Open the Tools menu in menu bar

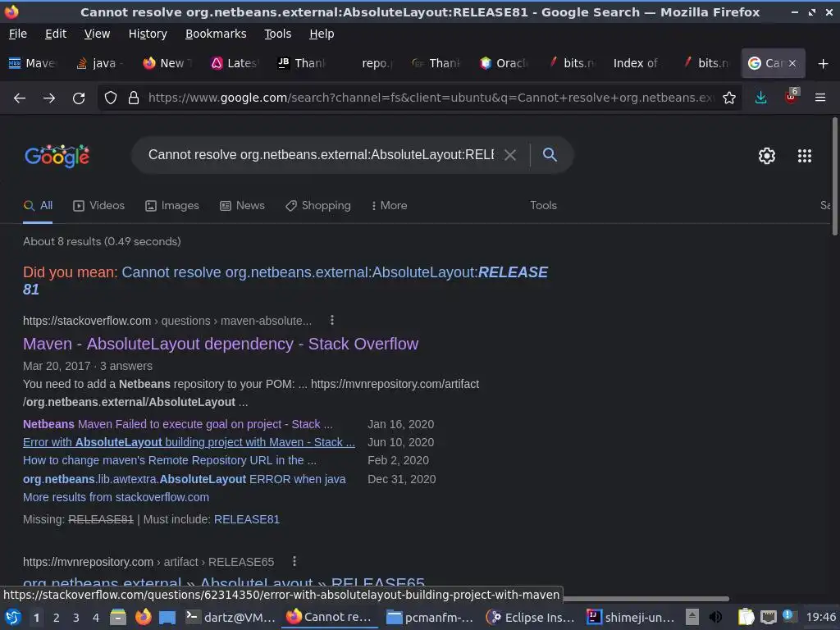[x=277, y=34]
